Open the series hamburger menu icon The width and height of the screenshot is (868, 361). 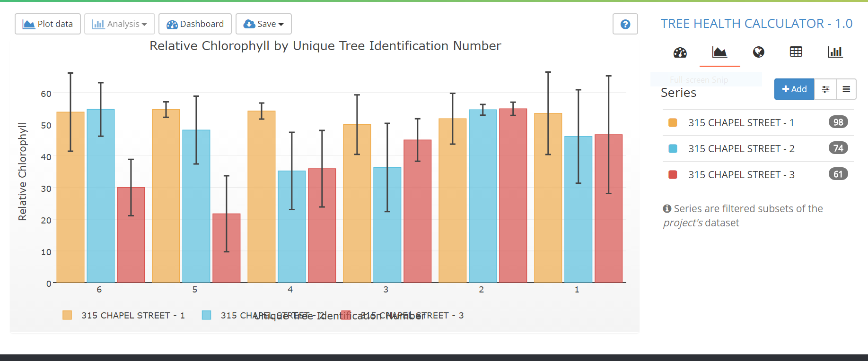[x=846, y=89]
